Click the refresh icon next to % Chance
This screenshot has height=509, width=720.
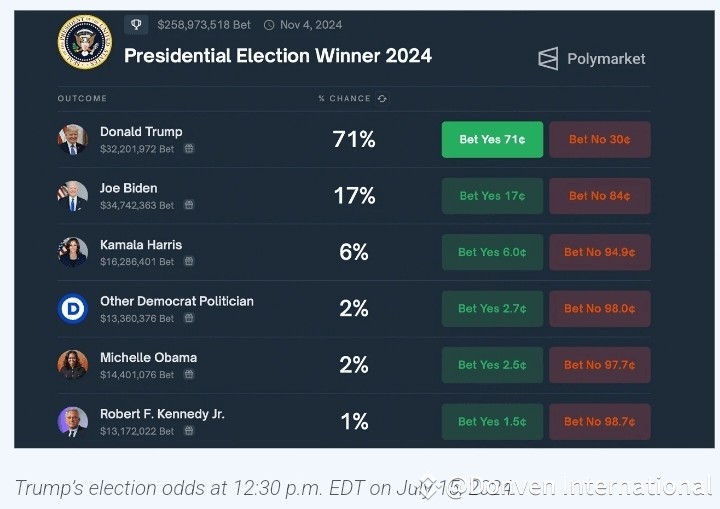(382, 99)
